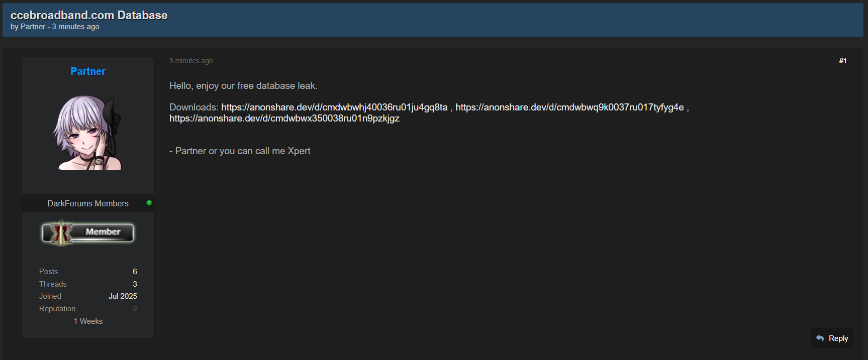Click Partner's anime avatar image
Viewport: 868px width, 360px height.
[88, 133]
